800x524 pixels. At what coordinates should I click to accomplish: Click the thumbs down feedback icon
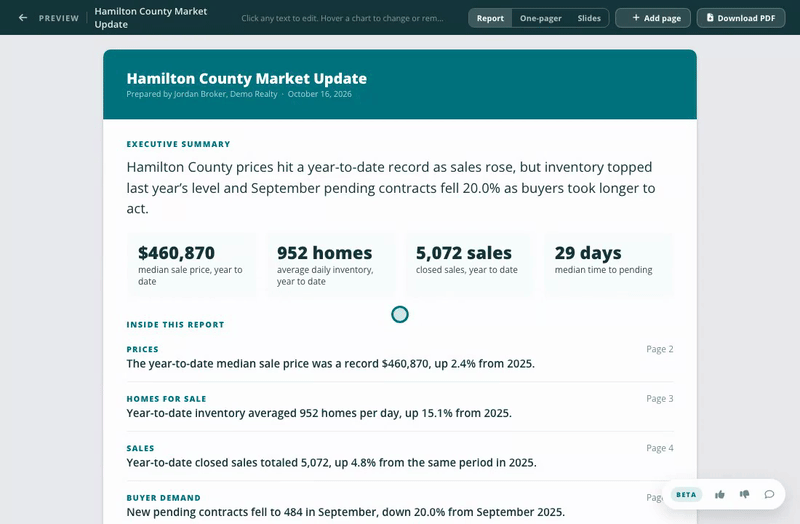pos(744,494)
